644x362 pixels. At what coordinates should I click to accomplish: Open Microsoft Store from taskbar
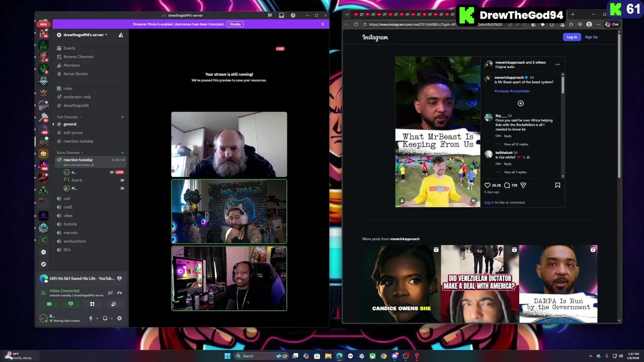(317, 356)
